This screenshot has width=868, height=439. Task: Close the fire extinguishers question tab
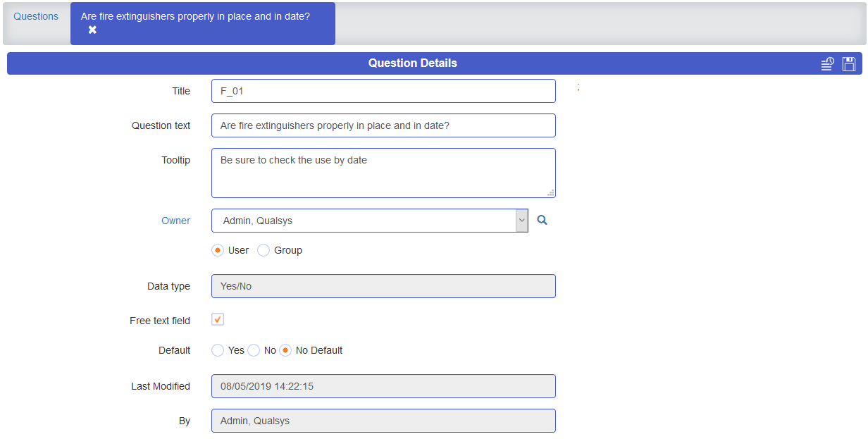pos(92,30)
